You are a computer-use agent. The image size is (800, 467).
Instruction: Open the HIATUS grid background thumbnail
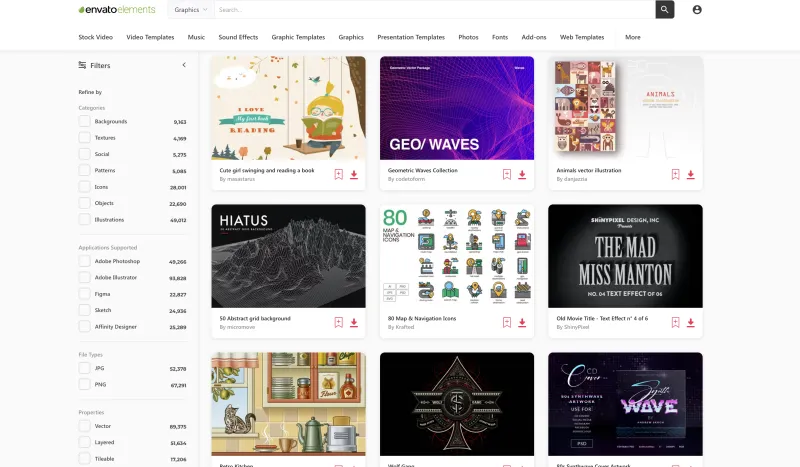288,256
